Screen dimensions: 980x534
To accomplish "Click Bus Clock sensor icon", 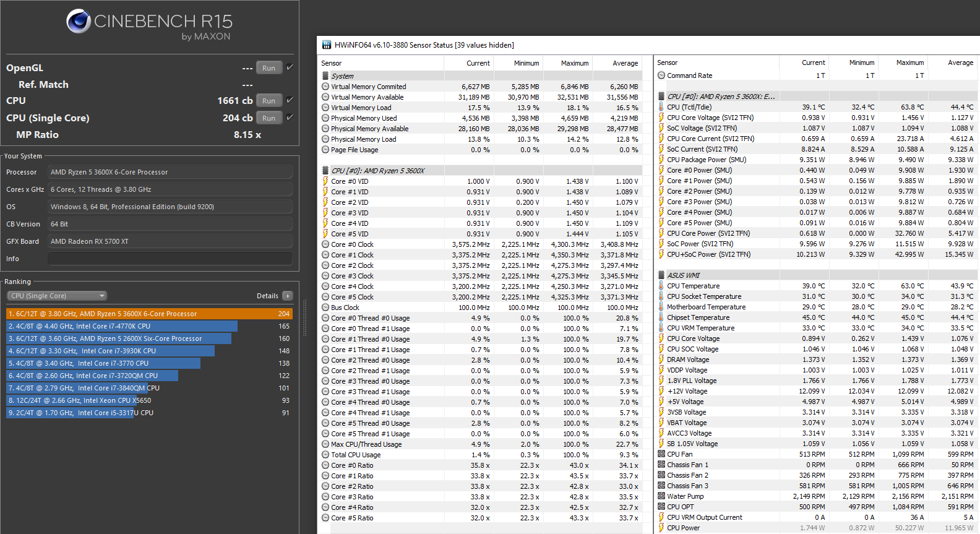I will coord(325,308).
